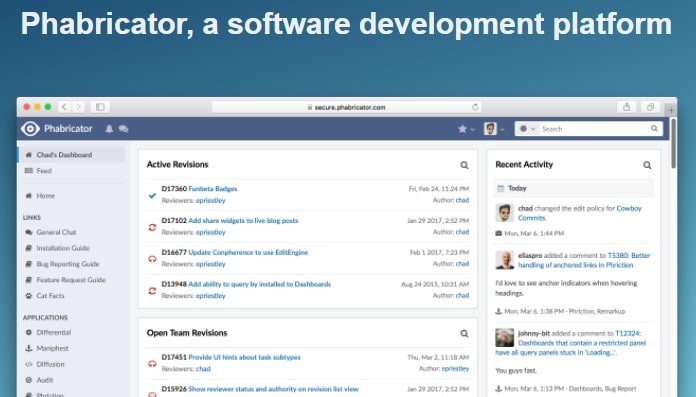This screenshot has width=696, height=397.
Task: Search within Open Team Revisions panel
Action: click(464, 333)
